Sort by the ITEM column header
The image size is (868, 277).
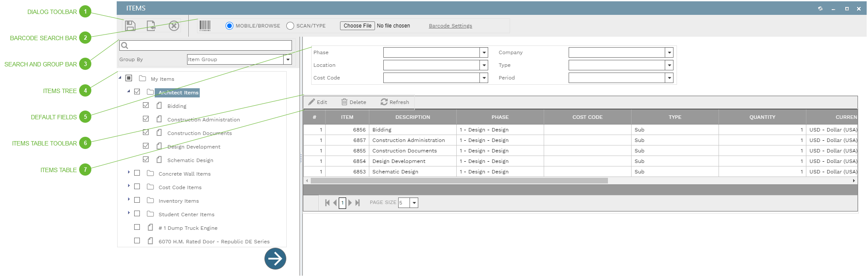coord(347,117)
